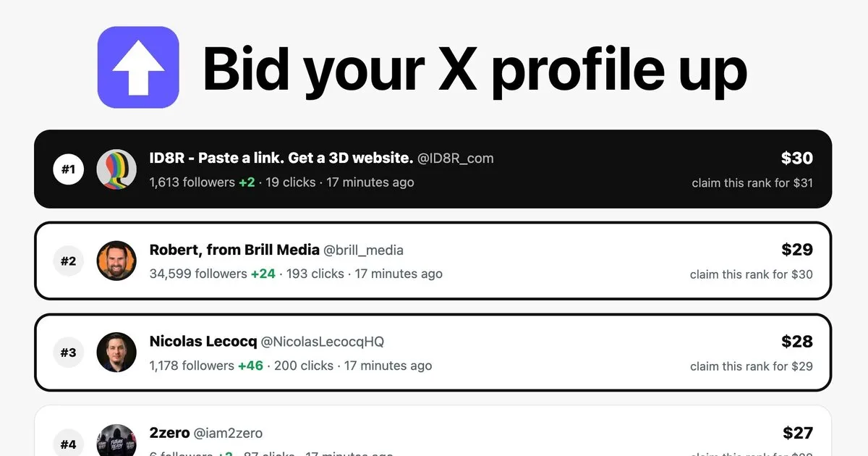The width and height of the screenshot is (868, 456).
Task: Open 2zero's profile avatar
Action: pos(116,440)
